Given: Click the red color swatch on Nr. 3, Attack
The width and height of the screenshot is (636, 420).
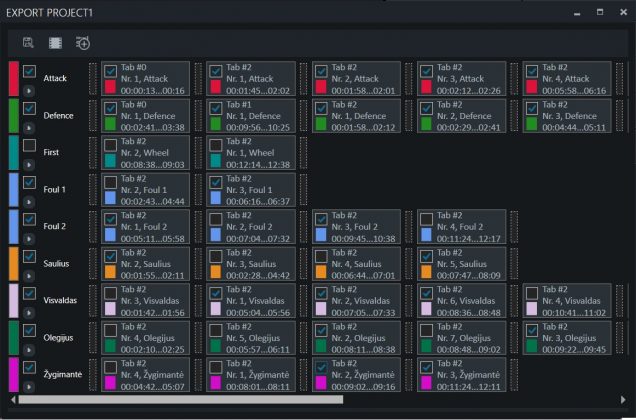Looking at the screenshot, I should 427,88.
